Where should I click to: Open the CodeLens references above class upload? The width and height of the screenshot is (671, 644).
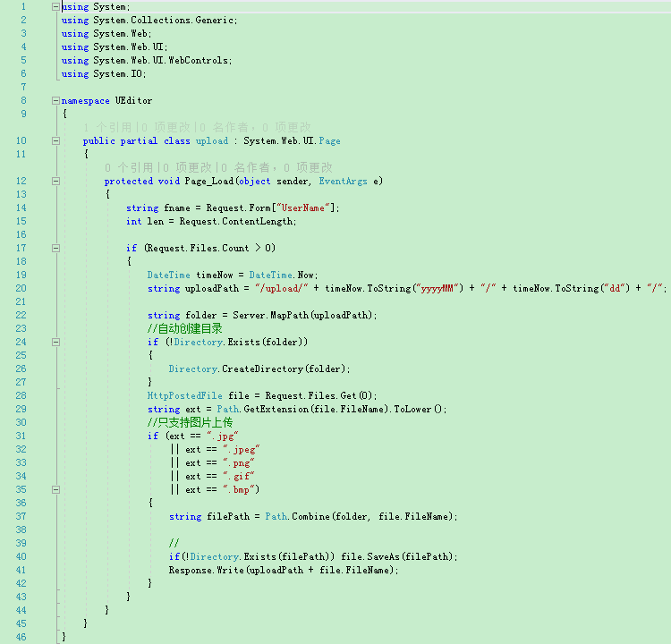tap(107, 128)
